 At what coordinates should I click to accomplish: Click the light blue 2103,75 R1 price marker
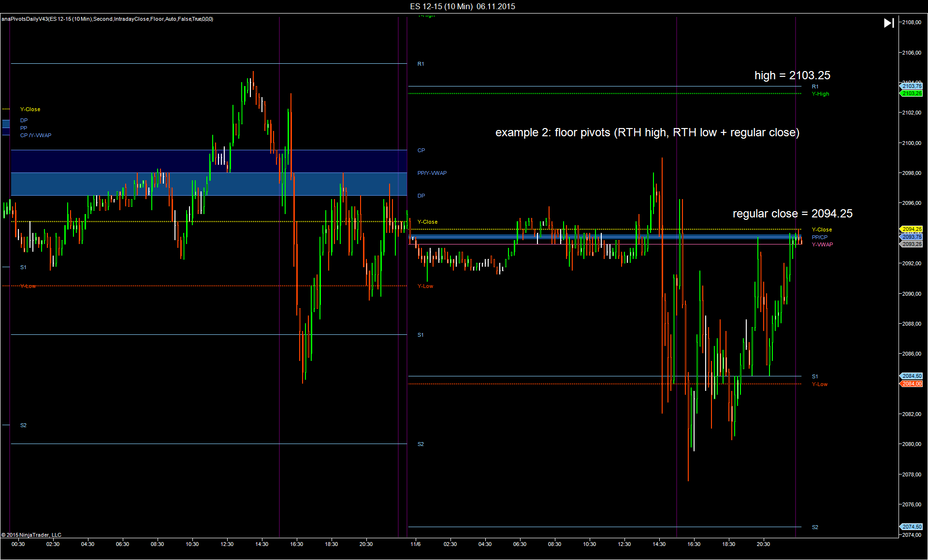tap(912, 86)
